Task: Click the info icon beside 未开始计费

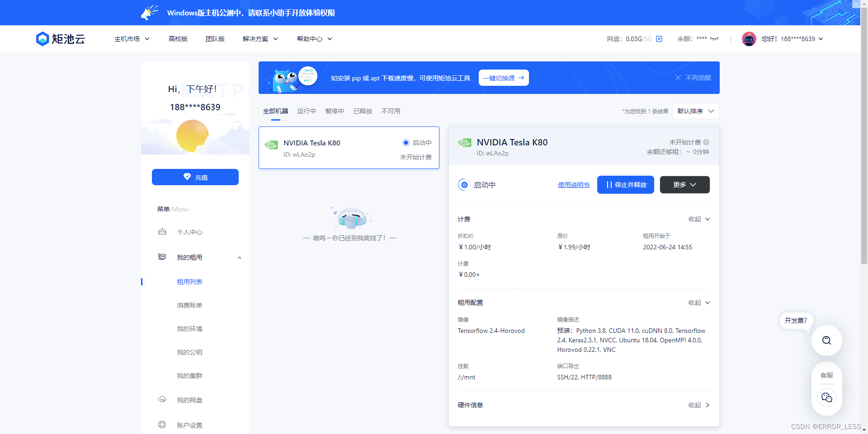Action: [706, 142]
